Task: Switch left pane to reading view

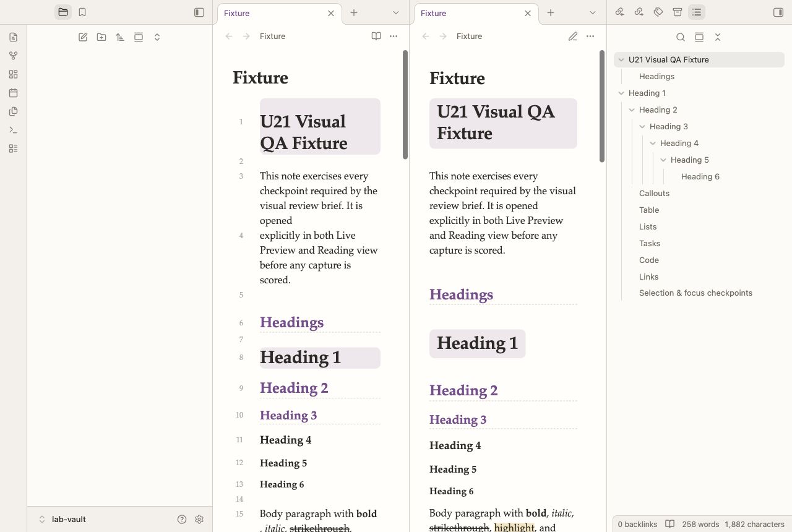Action: [376, 36]
